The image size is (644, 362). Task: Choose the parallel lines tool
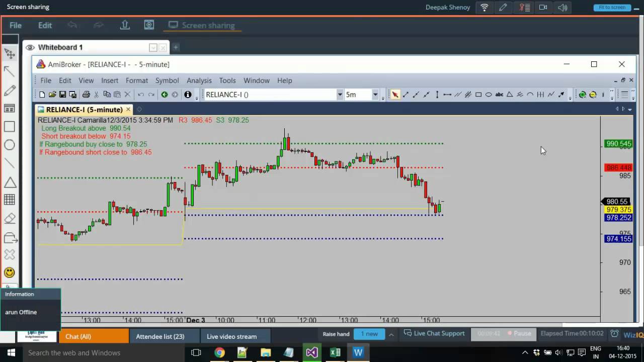(457, 95)
